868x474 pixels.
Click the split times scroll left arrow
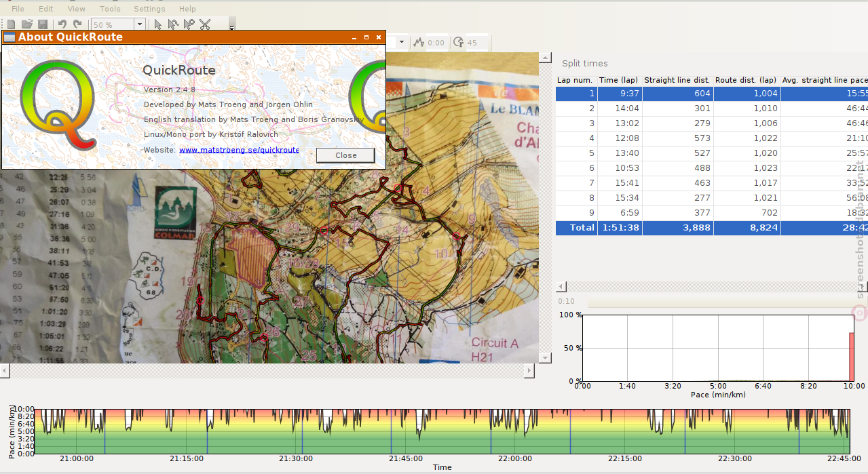[x=561, y=287]
